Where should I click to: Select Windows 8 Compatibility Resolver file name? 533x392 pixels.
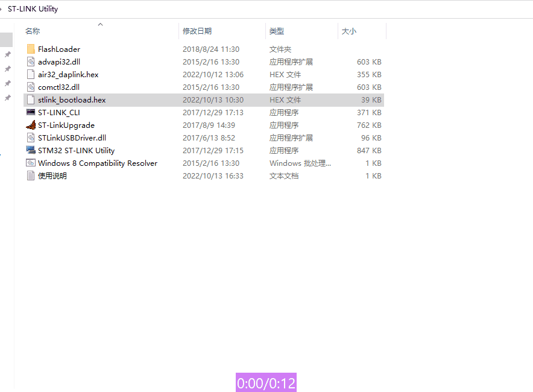tap(98, 163)
